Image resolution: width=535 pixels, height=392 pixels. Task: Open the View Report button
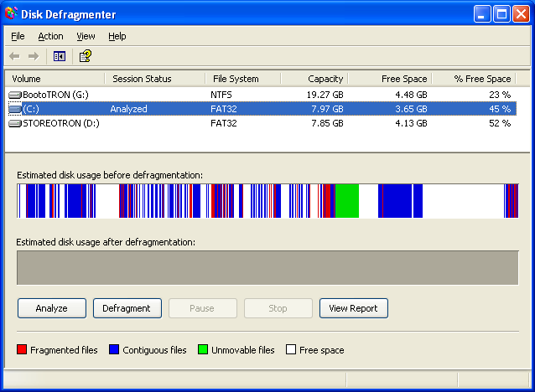(x=353, y=308)
